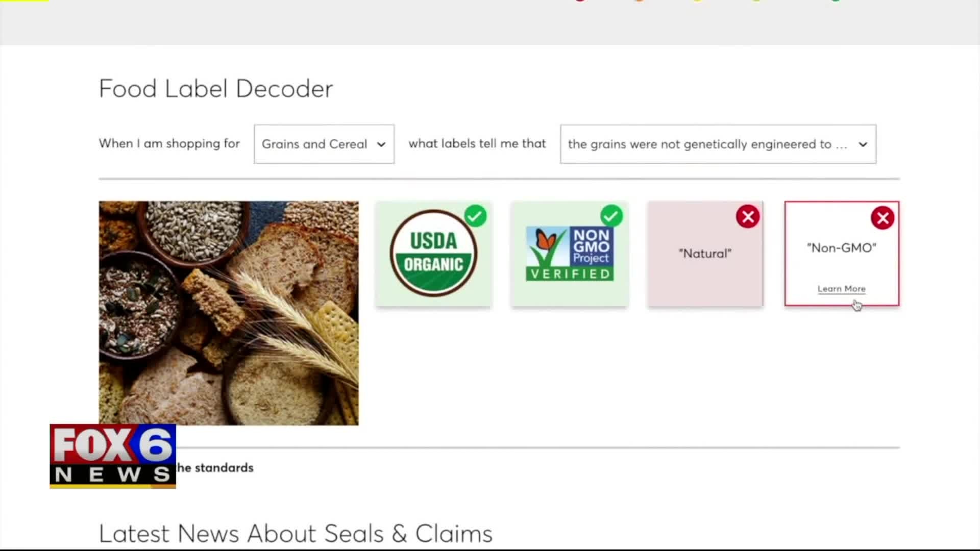Expand the Grains and Cereal dropdown arrow
Screen dimensions: 980x551
point(381,144)
